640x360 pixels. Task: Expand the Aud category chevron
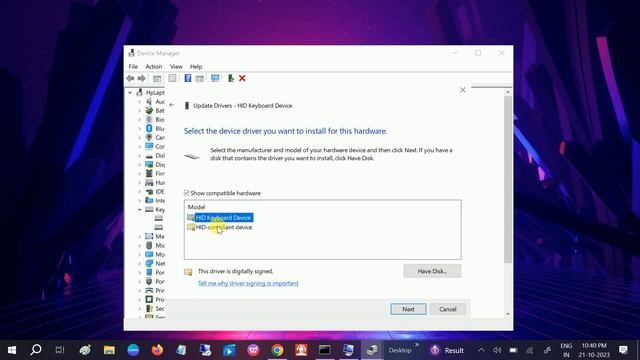[139, 102]
